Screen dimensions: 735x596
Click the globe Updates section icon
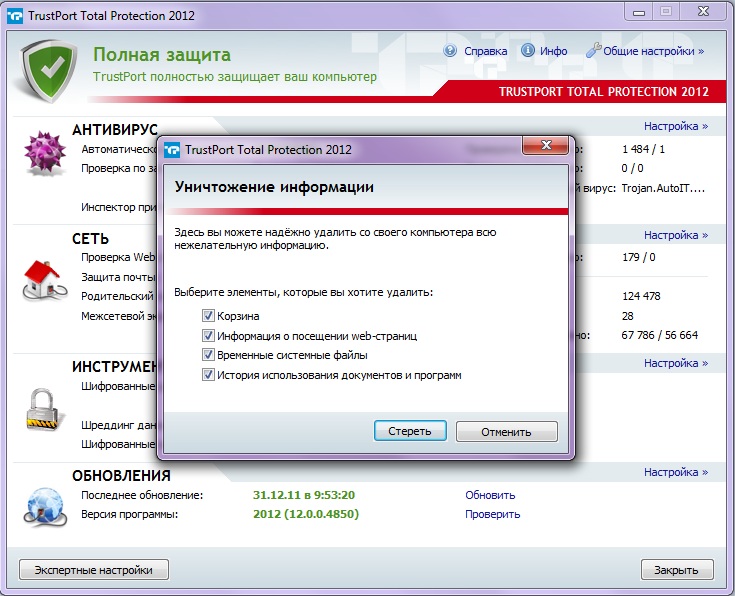(x=45, y=507)
